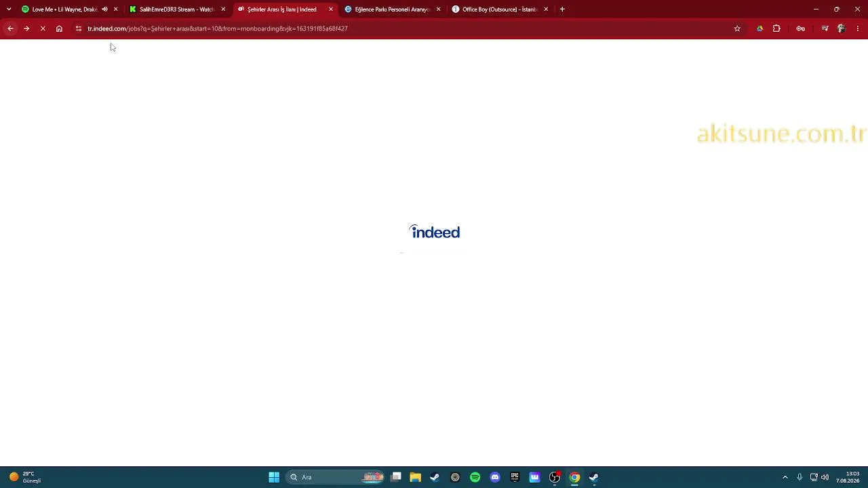Viewport: 868px width, 488px height.
Task: Go forward to the next page
Action: pyautogui.click(x=26, y=28)
